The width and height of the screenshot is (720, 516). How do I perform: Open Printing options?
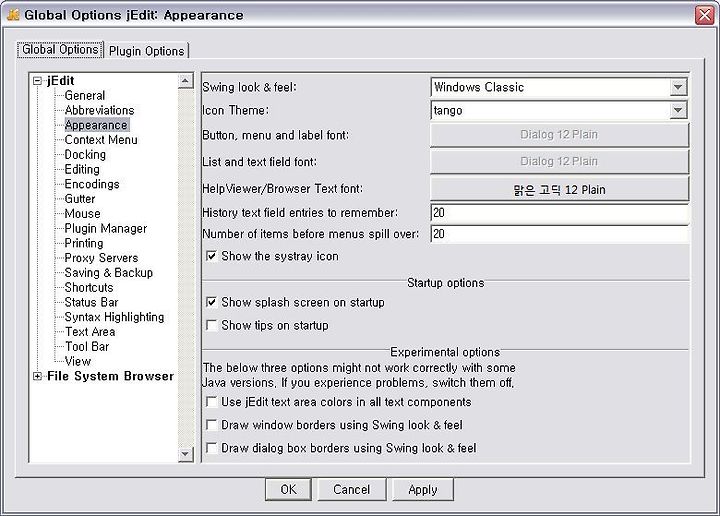point(84,243)
